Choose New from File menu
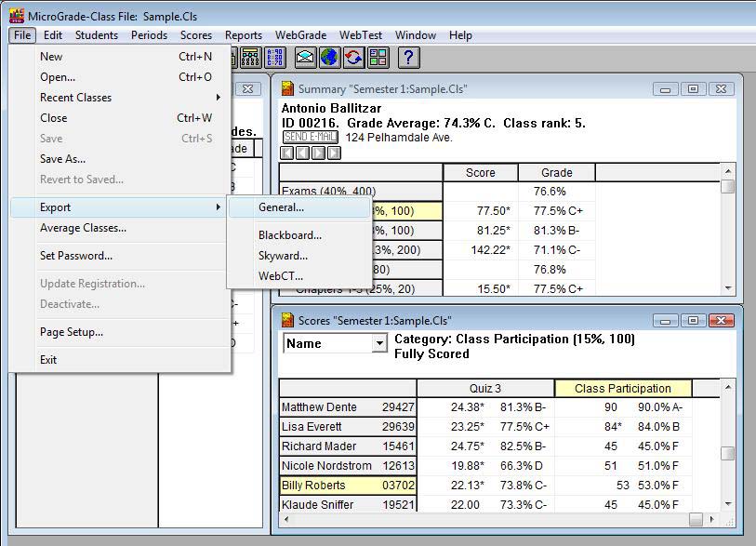The height and width of the screenshot is (546, 756). pos(121,57)
